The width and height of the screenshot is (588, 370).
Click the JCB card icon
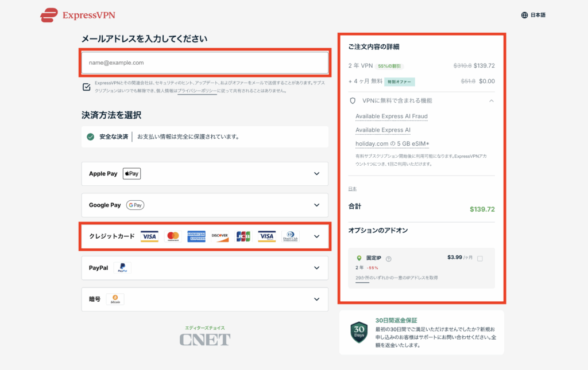[x=243, y=236]
